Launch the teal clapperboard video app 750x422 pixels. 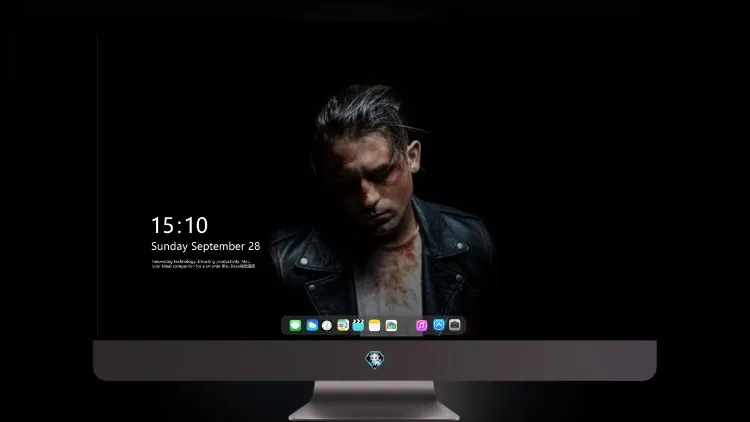point(358,325)
